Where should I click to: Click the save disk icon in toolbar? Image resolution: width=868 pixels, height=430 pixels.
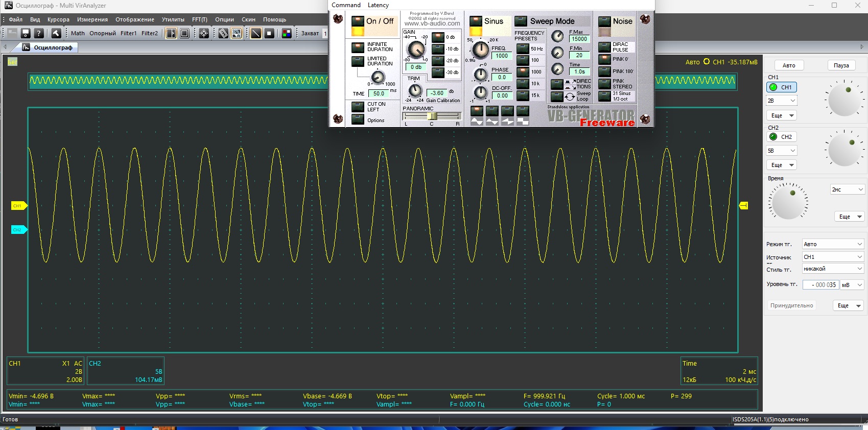[26, 33]
